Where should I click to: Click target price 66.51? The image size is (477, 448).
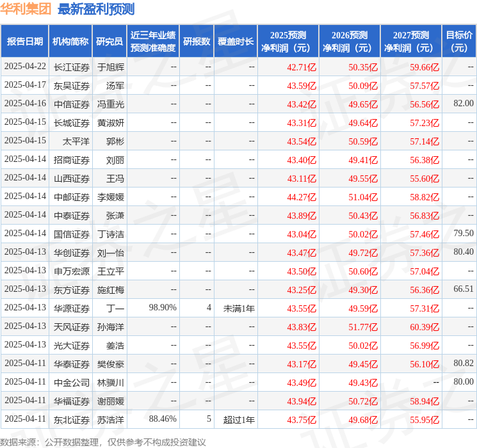[464, 289]
